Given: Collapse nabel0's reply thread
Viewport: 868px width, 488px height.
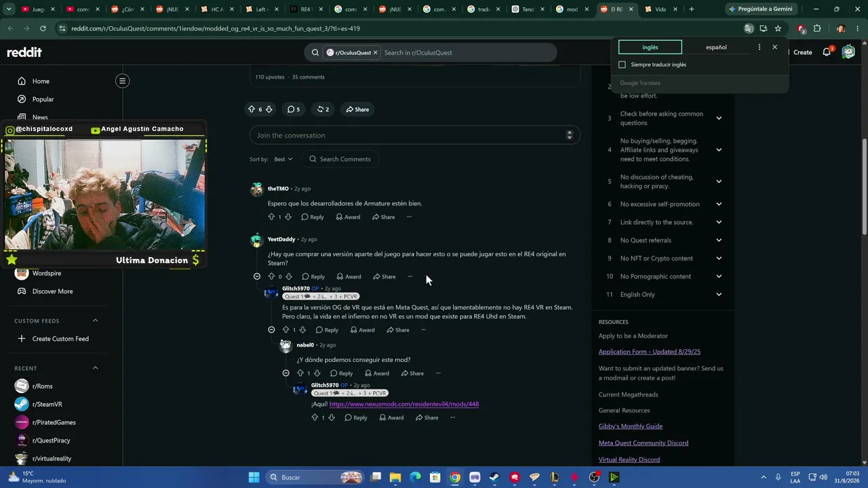Looking at the screenshot, I should click(x=285, y=373).
